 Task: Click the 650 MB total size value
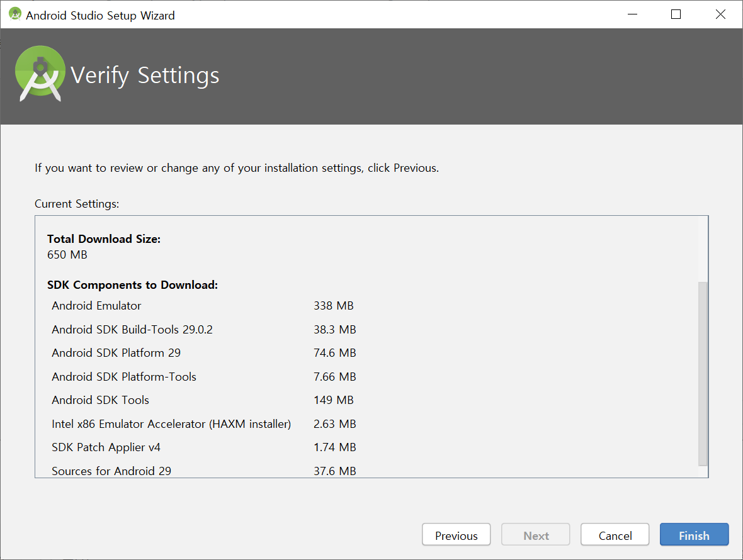[67, 255]
